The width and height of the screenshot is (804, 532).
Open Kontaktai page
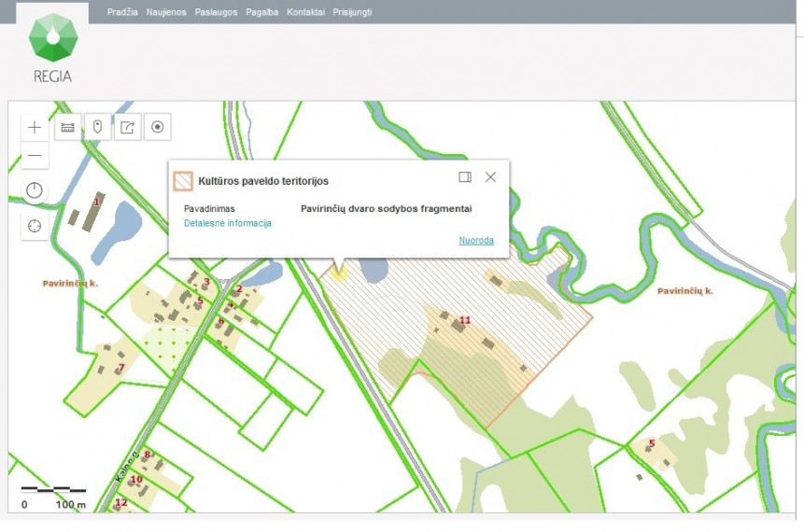tap(305, 12)
